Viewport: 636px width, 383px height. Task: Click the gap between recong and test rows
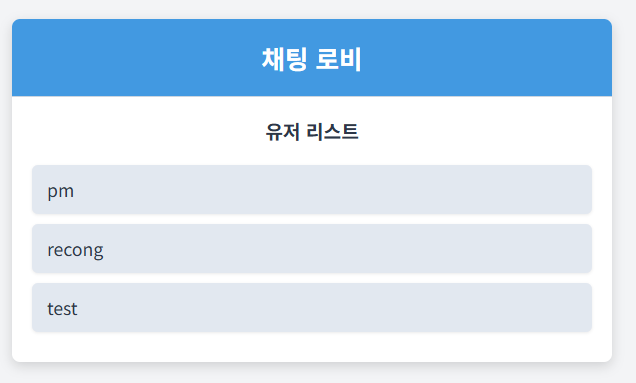pos(312,278)
